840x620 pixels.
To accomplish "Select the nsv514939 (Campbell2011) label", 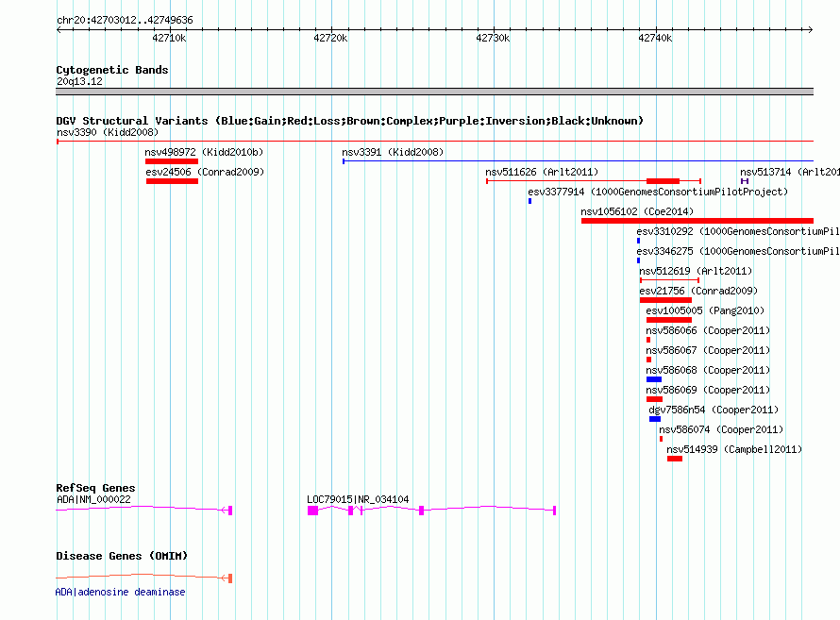I will pos(734,449).
